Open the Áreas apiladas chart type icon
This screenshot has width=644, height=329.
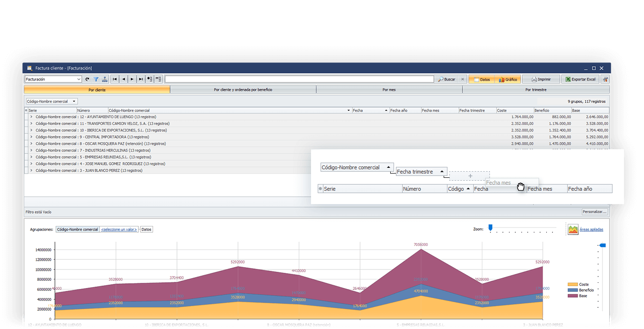coord(573,229)
